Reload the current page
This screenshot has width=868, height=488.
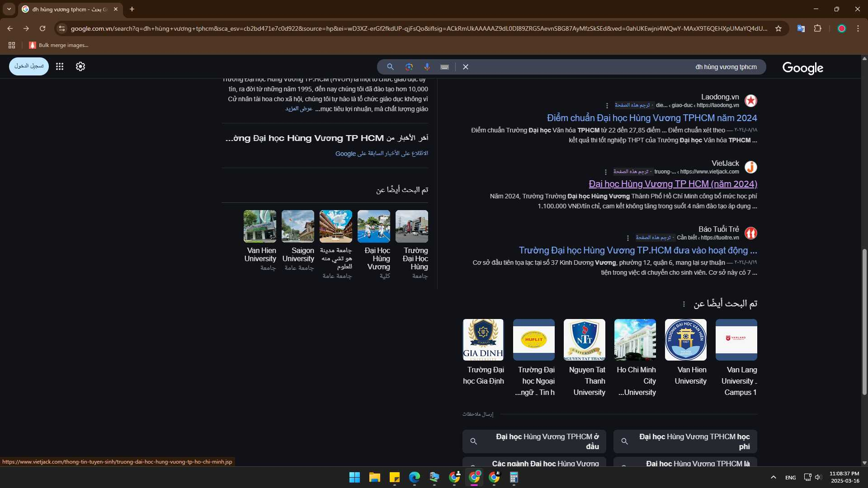[x=42, y=28]
